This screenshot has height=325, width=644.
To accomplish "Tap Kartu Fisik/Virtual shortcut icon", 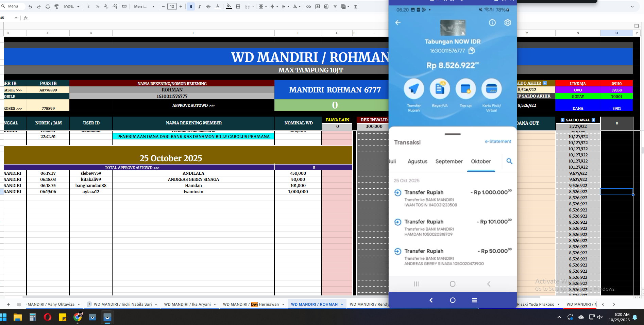I will click(x=491, y=89).
